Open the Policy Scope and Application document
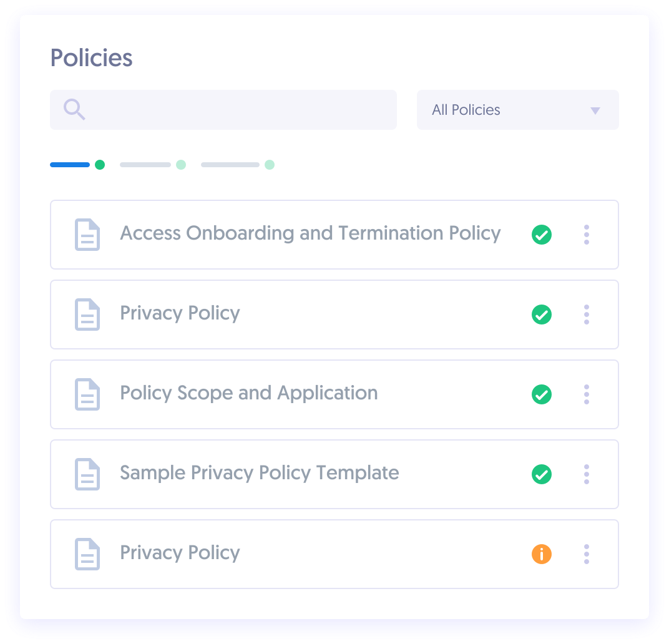The image size is (669, 644). (x=248, y=393)
